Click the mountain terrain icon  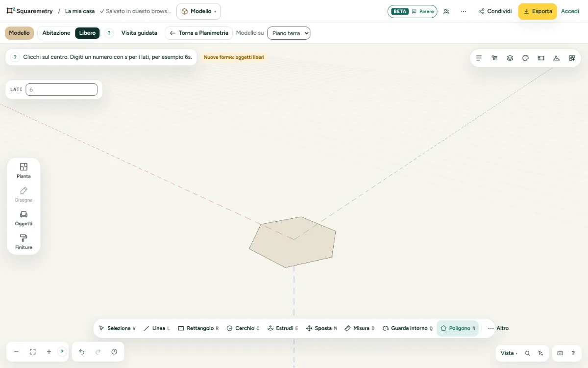[x=556, y=58]
